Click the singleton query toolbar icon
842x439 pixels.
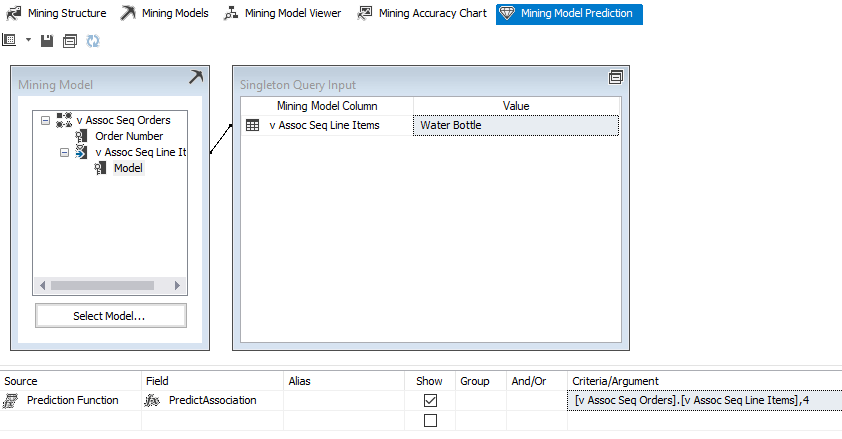(x=69, y=41)
